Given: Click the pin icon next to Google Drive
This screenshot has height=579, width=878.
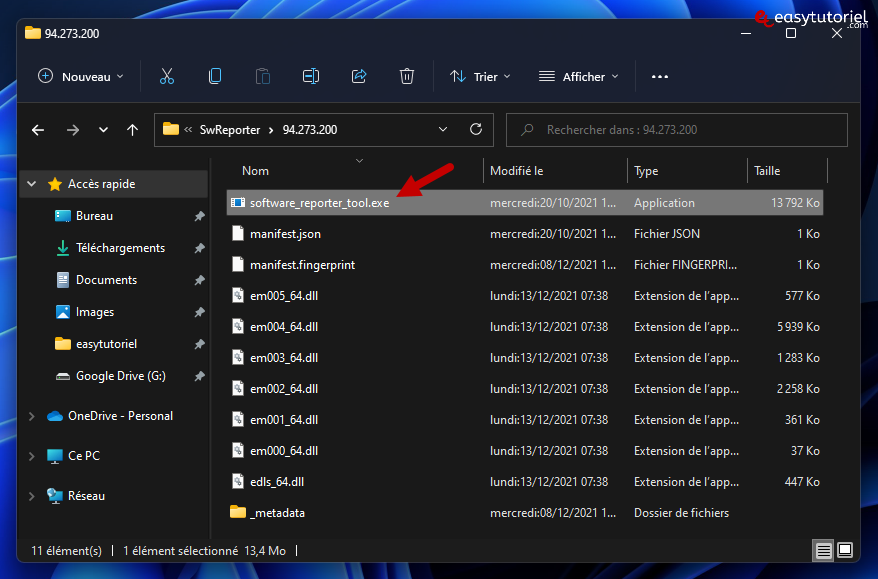Looking at the screenshot, I should pyautogui.click(x=199, y=376).
